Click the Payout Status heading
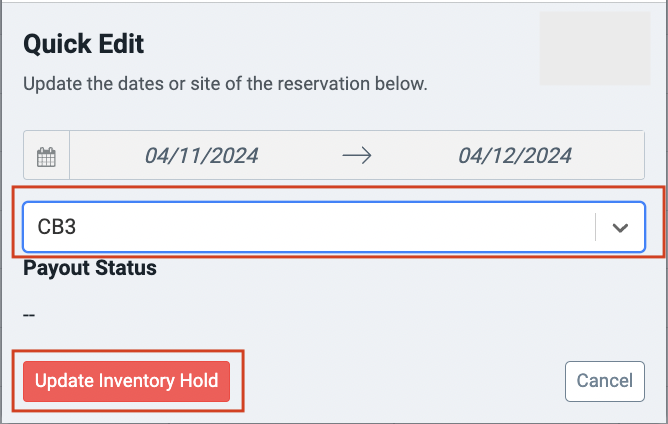Screen dimensions: 668x424 pyautogui.click(x=90, y=268)
